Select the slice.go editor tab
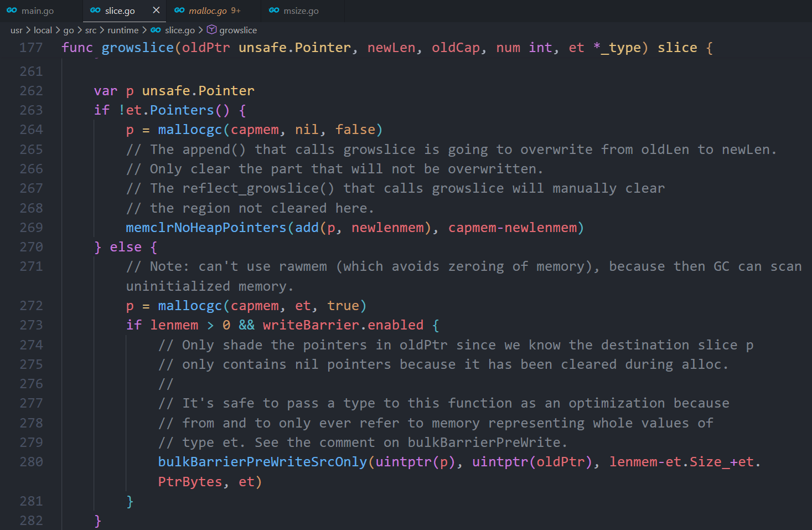 point(120,11)
